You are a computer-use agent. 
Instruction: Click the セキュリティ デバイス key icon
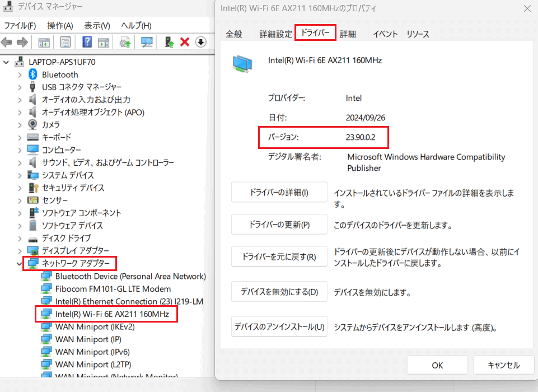[x=33, y=188]
